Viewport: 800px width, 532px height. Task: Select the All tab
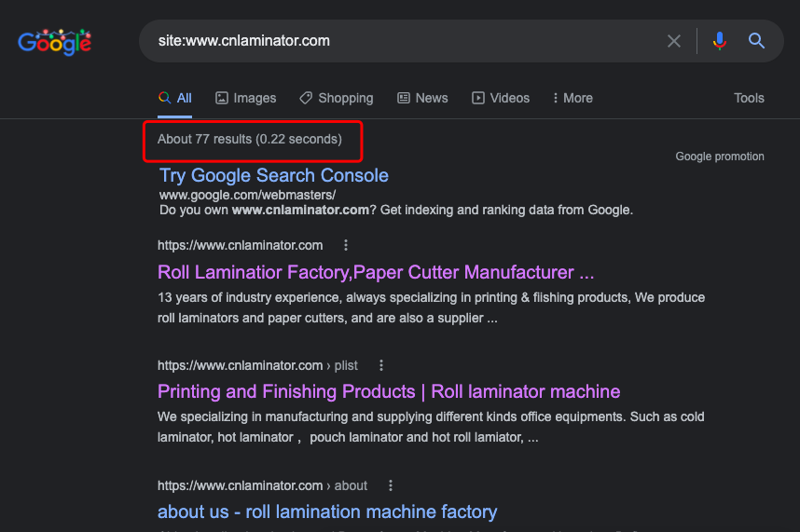(175, 98)
